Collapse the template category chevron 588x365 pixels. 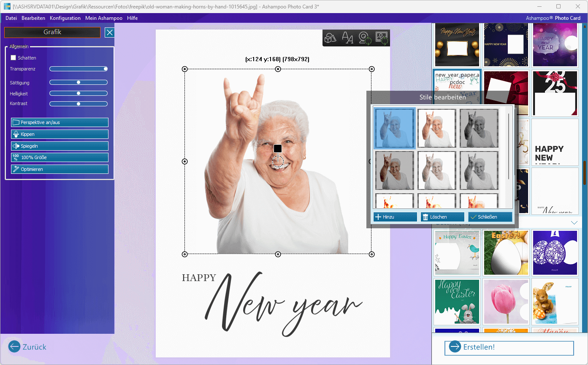tap(574, 222)
